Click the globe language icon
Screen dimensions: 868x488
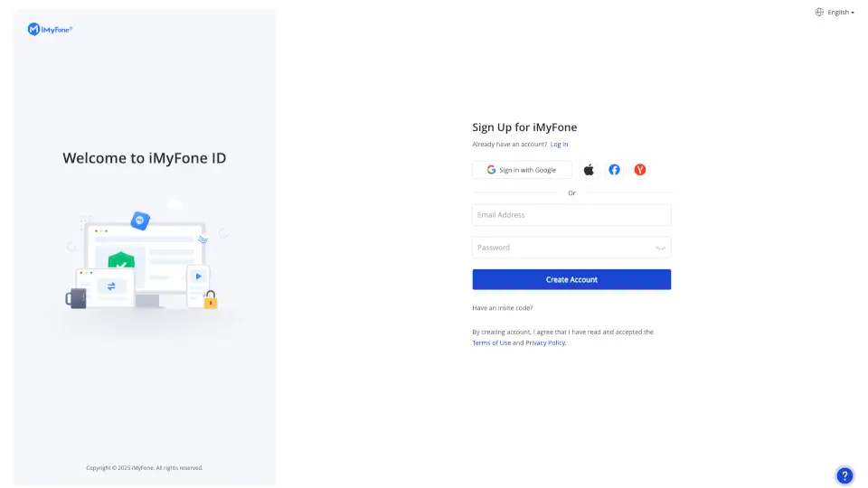coord(819,13)
